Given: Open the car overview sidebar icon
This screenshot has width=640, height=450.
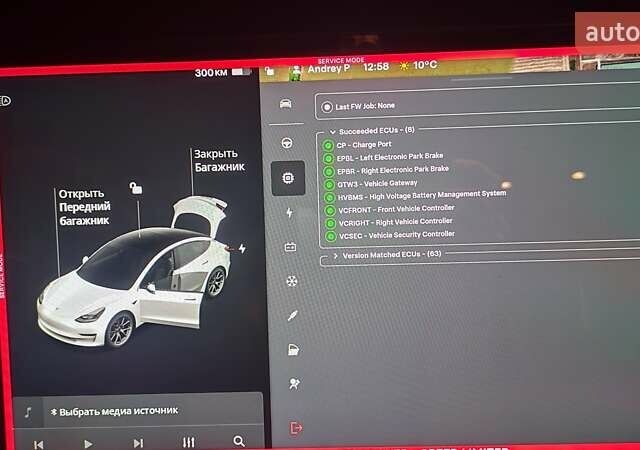Looking at the screenshot, I should coord(285,104).
